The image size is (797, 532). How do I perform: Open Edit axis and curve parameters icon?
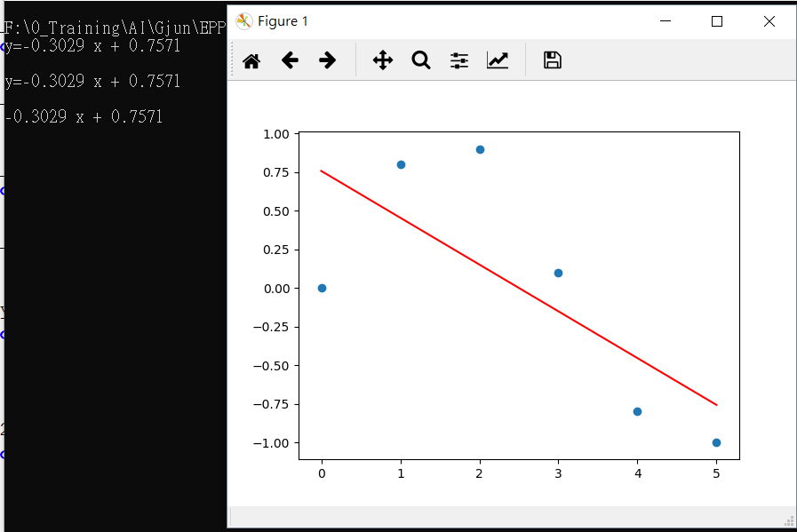(x=497, y=60)
